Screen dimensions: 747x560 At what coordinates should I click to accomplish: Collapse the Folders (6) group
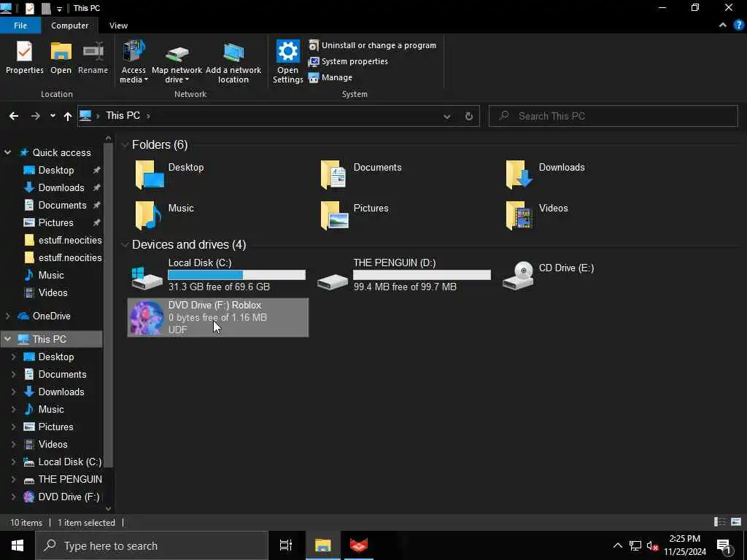coord(125,145)
